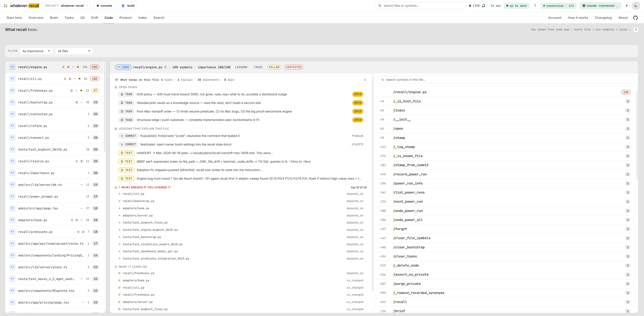Toggle the LESSONS filter chip
644x316 pixels.
(x=241, y=67)
